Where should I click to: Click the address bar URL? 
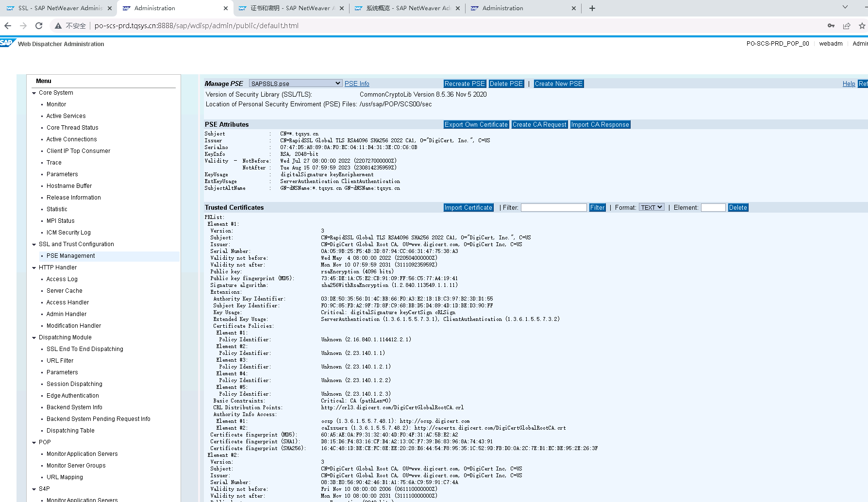click(196, 26)
